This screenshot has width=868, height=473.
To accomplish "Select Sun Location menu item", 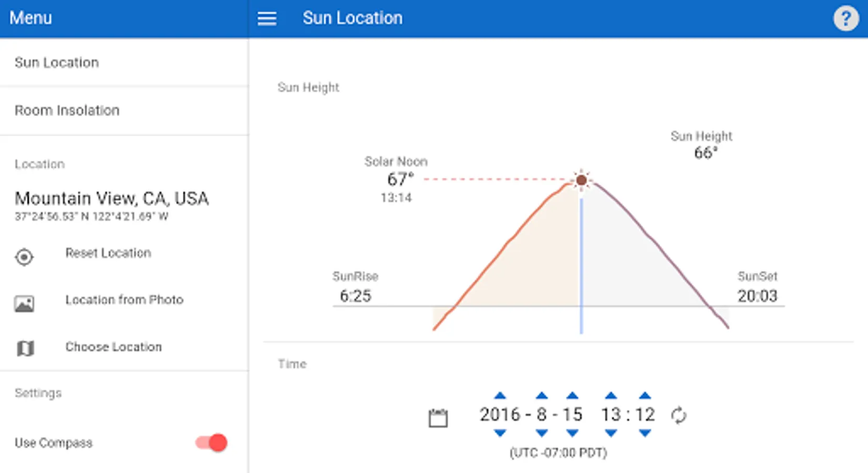I will [x=57, y=63].
